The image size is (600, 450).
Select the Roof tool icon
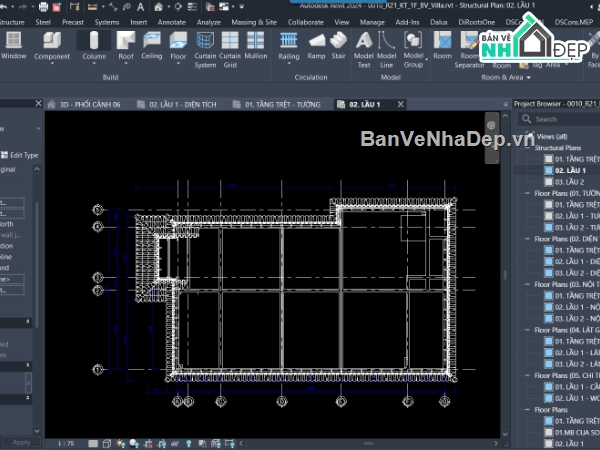126,40
